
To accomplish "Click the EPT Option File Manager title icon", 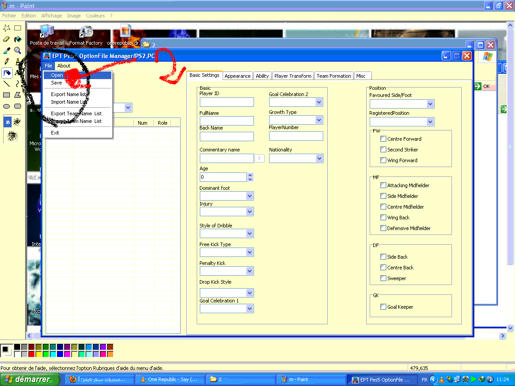I will tap(47, 56).
